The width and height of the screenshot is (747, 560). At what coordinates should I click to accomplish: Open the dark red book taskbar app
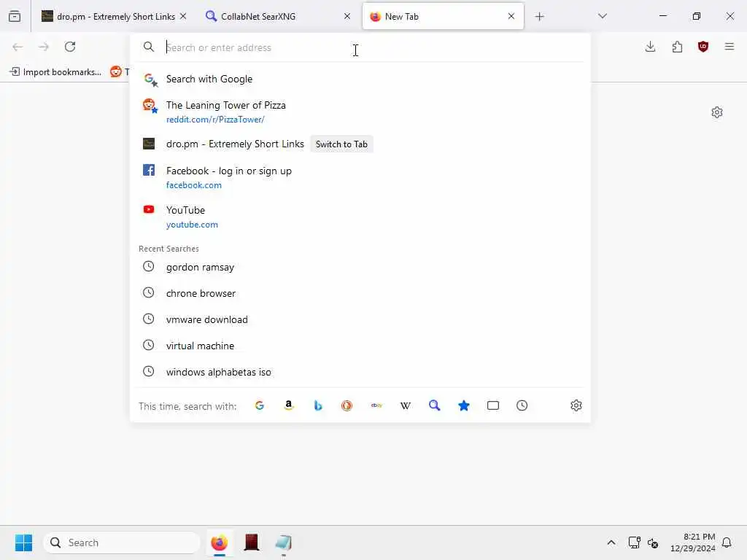point(251,542)
